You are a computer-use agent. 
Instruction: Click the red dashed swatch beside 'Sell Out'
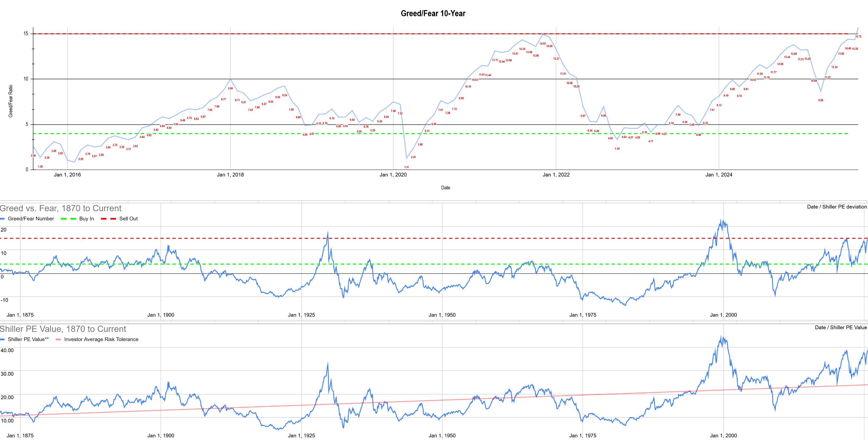[108, 219]
